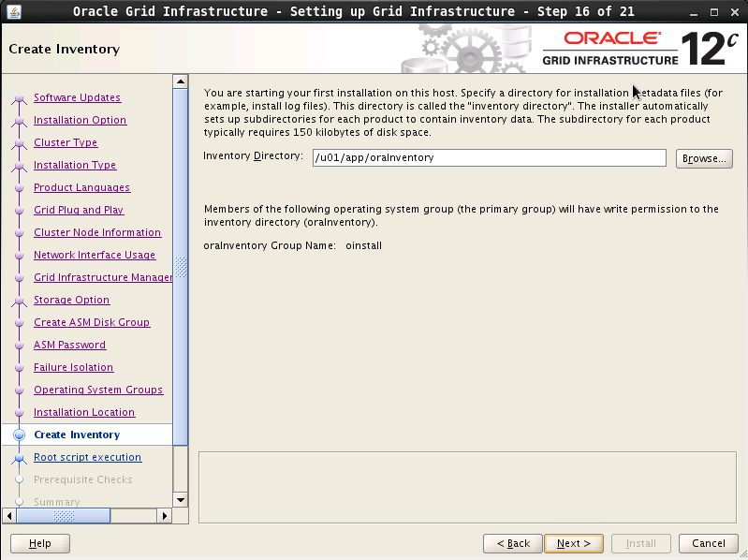
Task: Click the Java window menu icon
Action: [11, 11]
